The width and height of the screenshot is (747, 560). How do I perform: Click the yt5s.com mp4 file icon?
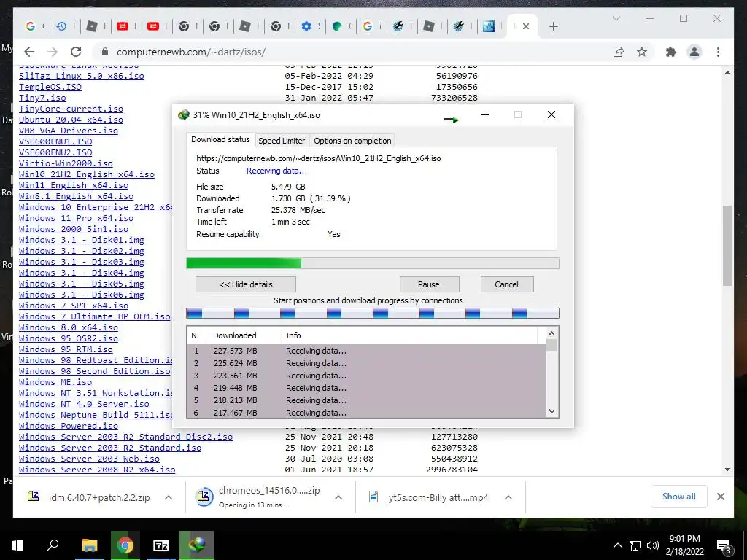tap(373, 497)
